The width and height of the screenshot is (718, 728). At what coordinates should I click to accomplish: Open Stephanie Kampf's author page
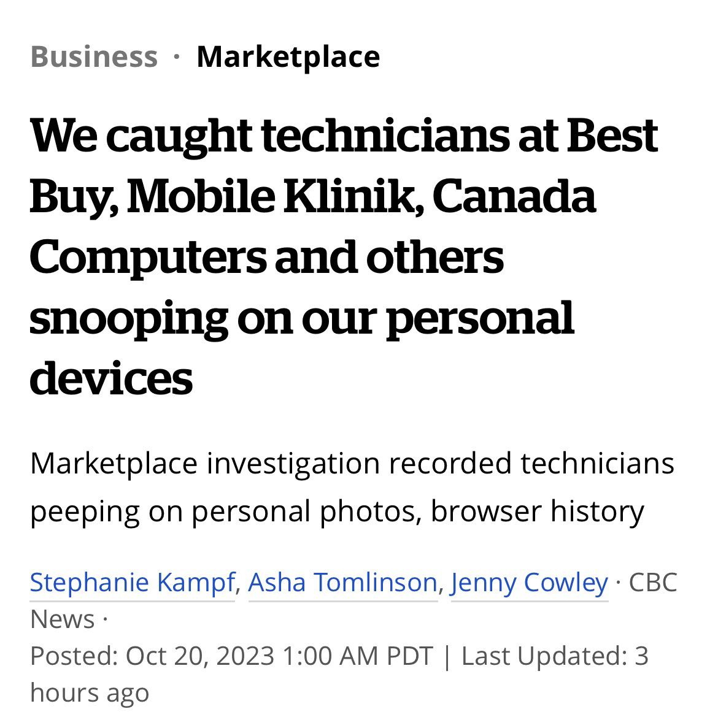[x=133, y=582]
